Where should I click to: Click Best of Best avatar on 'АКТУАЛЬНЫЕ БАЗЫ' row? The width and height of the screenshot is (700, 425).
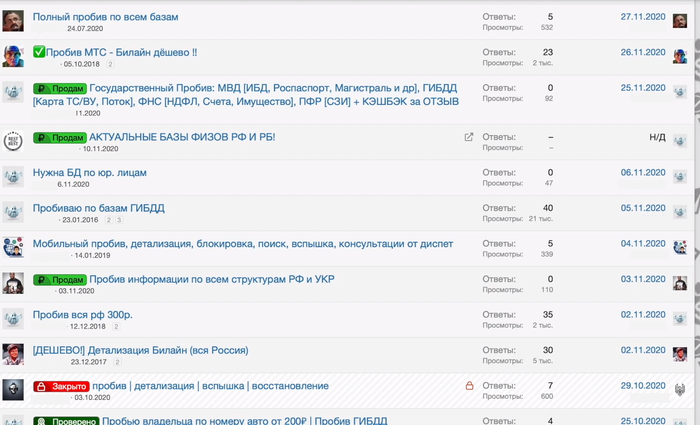click(13, 141)
